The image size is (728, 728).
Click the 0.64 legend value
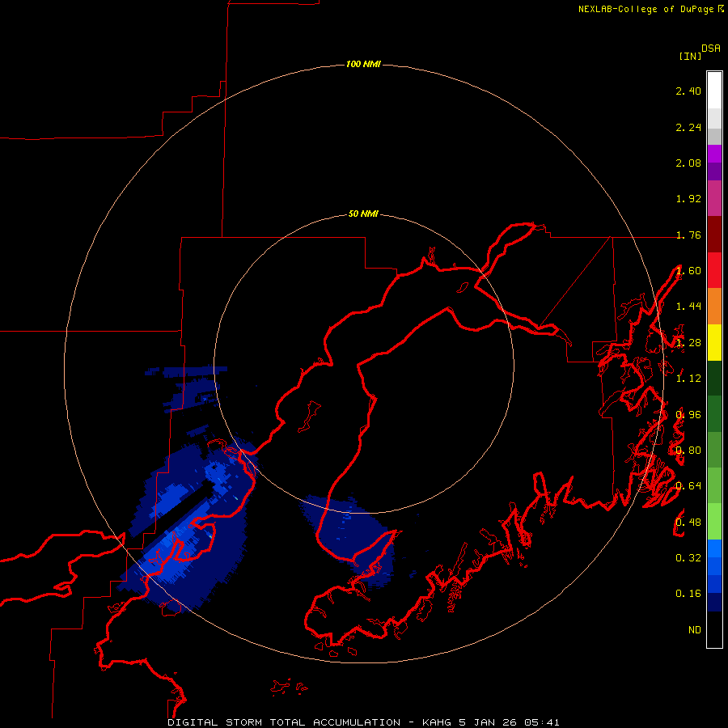(688, 485)
